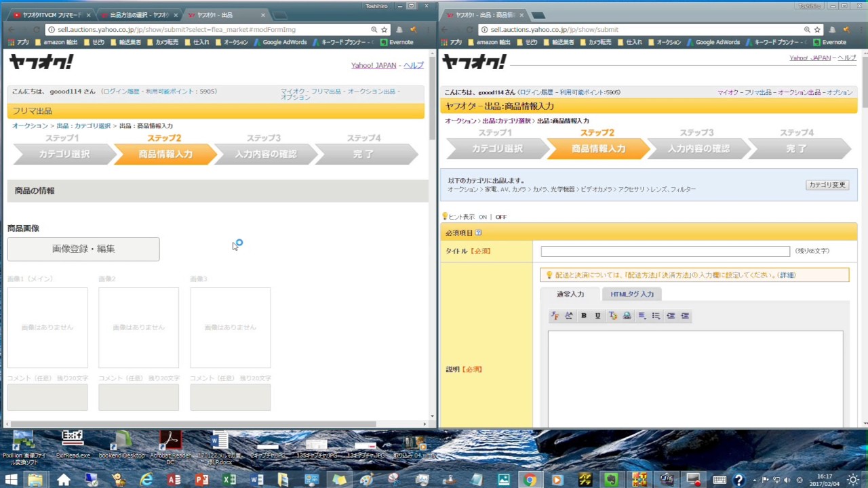Click the font face icon in description editor
This screenshot has height=488, width=868.
555,316
